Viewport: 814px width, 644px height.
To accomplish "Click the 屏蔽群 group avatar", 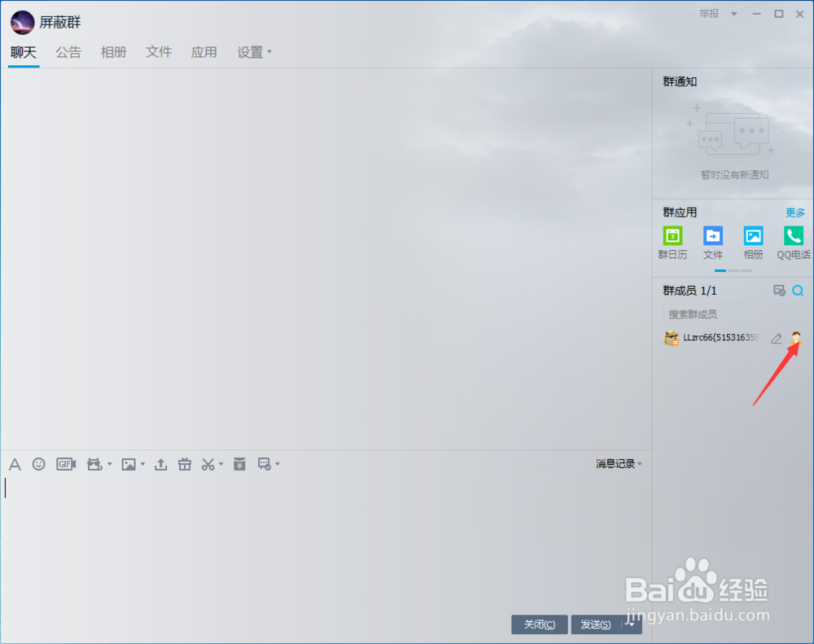I will pyautogui.click(x=22, y=23).
